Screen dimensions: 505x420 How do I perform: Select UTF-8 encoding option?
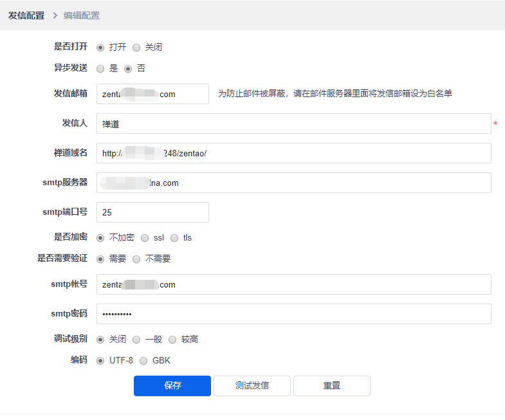click(100, 361)
